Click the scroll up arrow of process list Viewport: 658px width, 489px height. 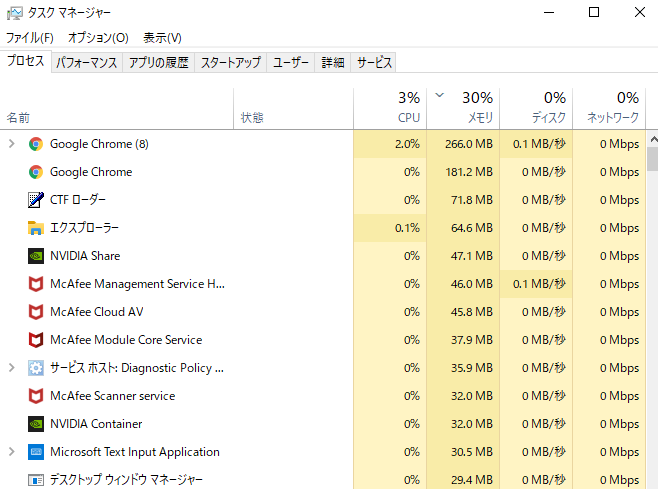pyautogui.click(x=653, y=139)
